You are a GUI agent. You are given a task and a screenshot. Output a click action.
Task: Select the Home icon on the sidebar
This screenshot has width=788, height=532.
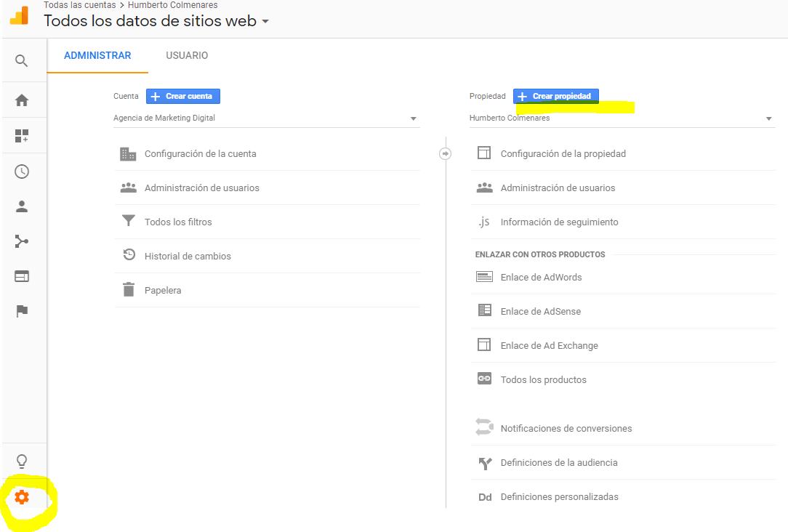click(22, 100)
